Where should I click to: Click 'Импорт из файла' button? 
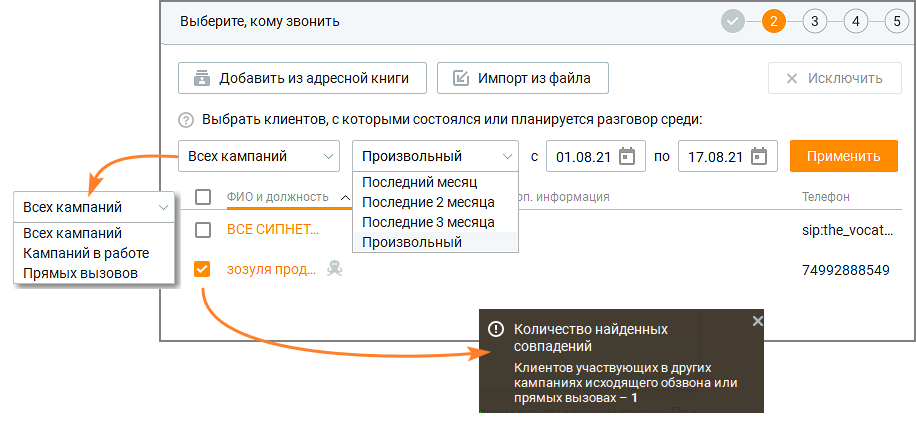click(523, 78)
